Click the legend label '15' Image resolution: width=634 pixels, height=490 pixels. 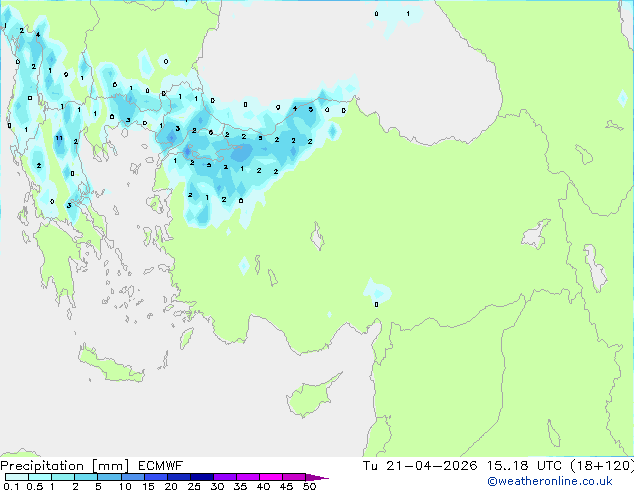[148, 486]
